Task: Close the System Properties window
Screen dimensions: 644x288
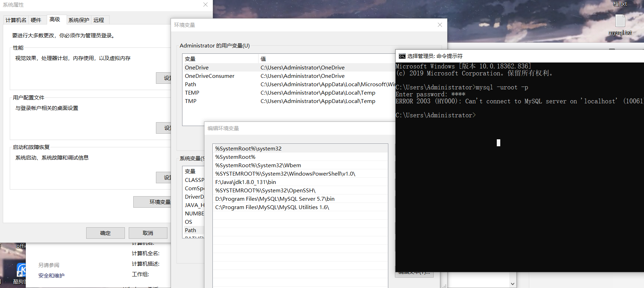Action: (x=205, y=5)
